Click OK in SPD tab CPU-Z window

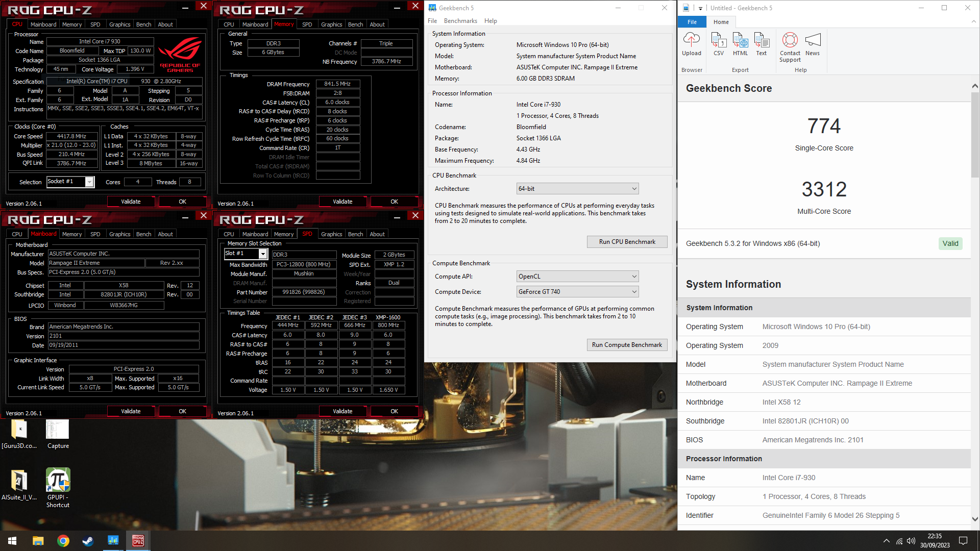(x=394, y=411)
